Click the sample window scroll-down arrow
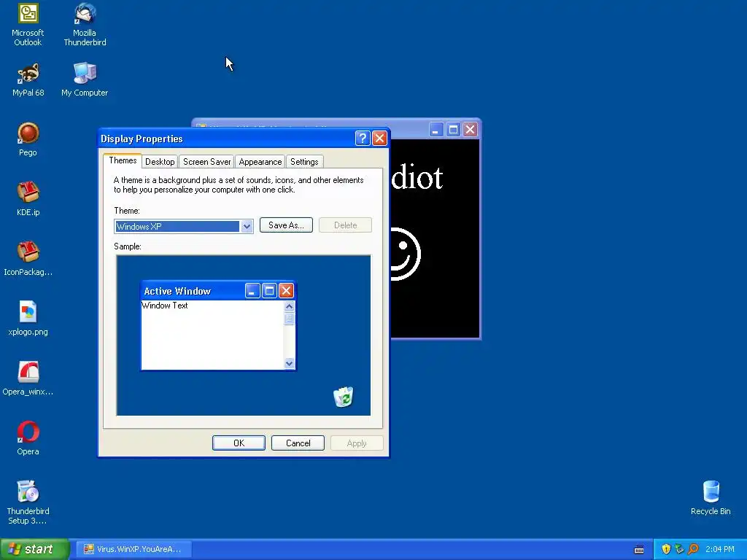Image resolution: width=747 pixels, height=560 pixels. pos(289,363)
